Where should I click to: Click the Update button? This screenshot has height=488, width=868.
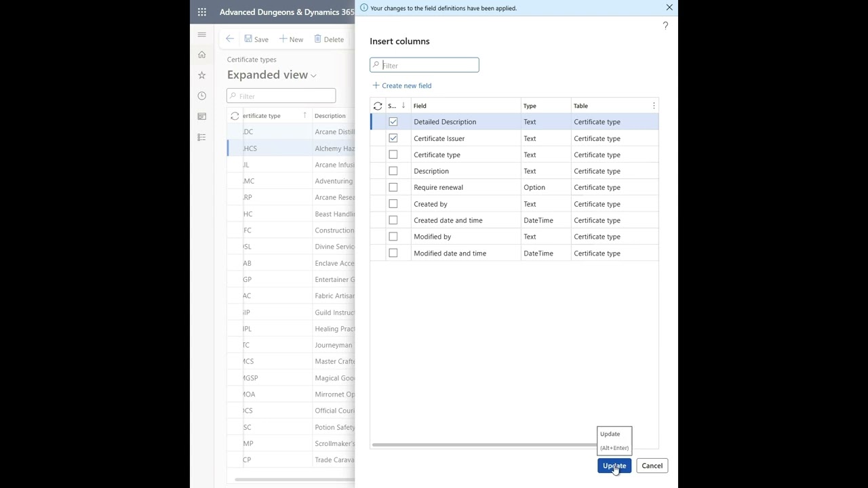click(x=614, y=466)
